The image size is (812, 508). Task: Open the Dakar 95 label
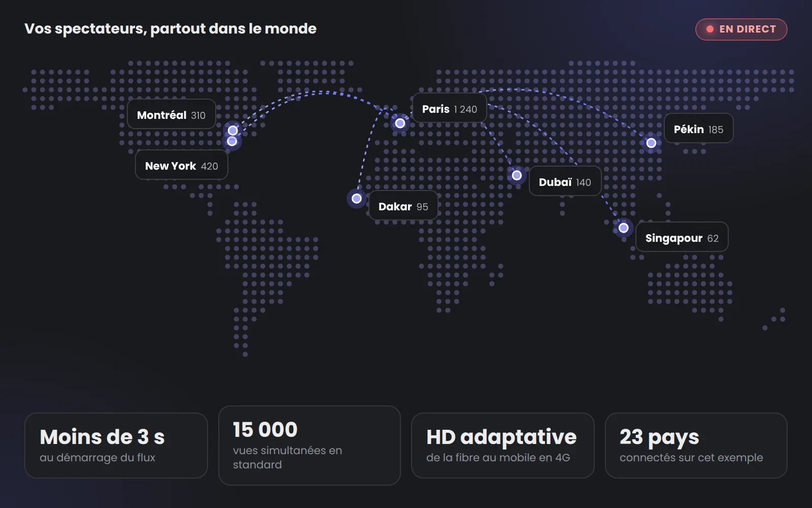tap(403, 206)
